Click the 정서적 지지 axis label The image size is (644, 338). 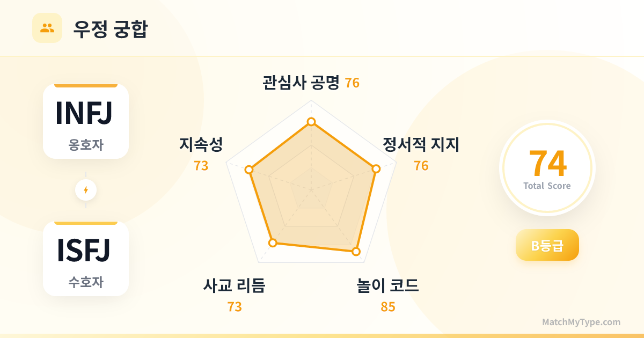coord(421,145)
